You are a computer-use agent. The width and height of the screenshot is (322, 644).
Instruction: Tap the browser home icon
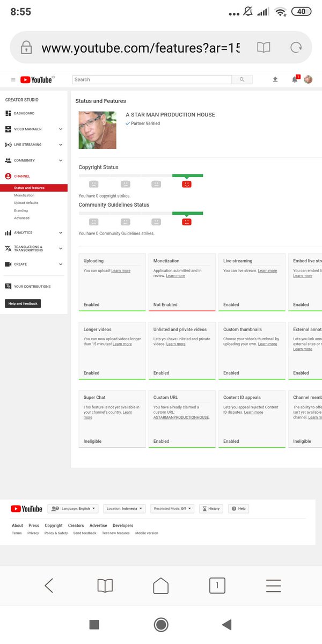[x=161, y=586]
